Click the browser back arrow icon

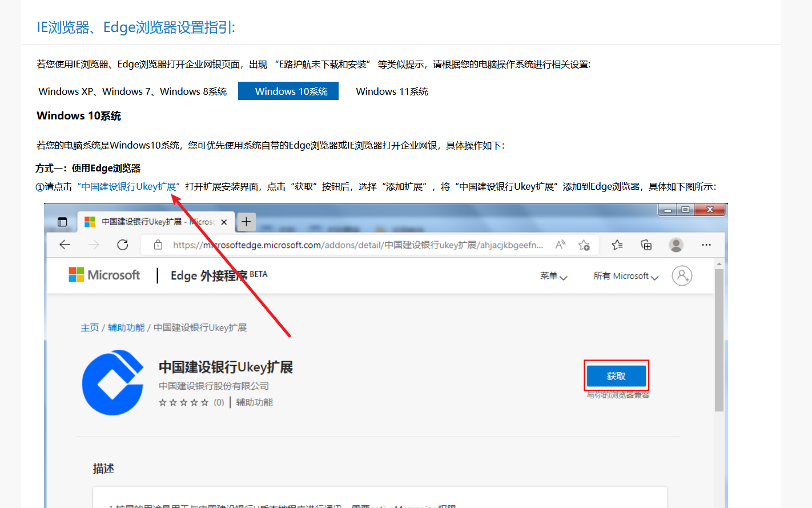click(65, 245)
